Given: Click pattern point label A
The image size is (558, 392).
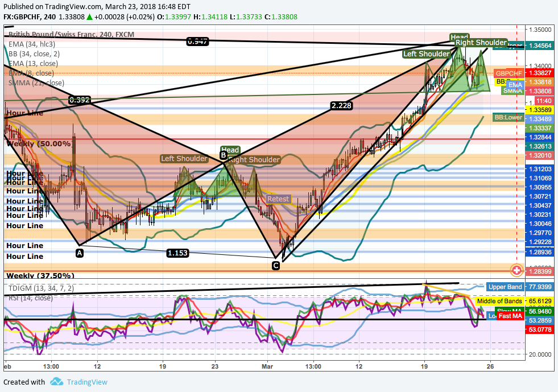Looking at the screenshot, I should click(x=80, y=253).
